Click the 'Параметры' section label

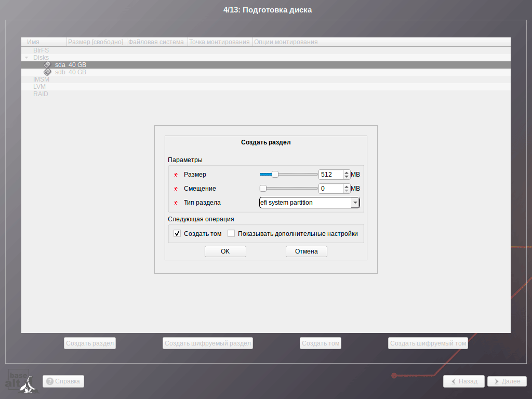point(185,160)
